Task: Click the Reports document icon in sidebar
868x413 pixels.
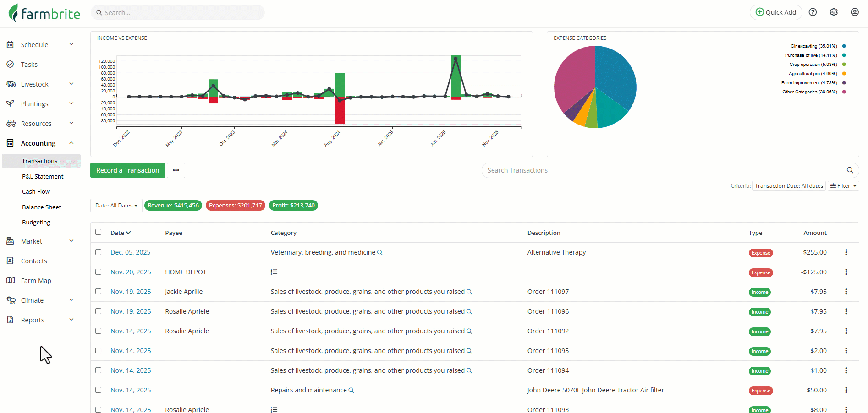Action: click(x=10, y=320)
